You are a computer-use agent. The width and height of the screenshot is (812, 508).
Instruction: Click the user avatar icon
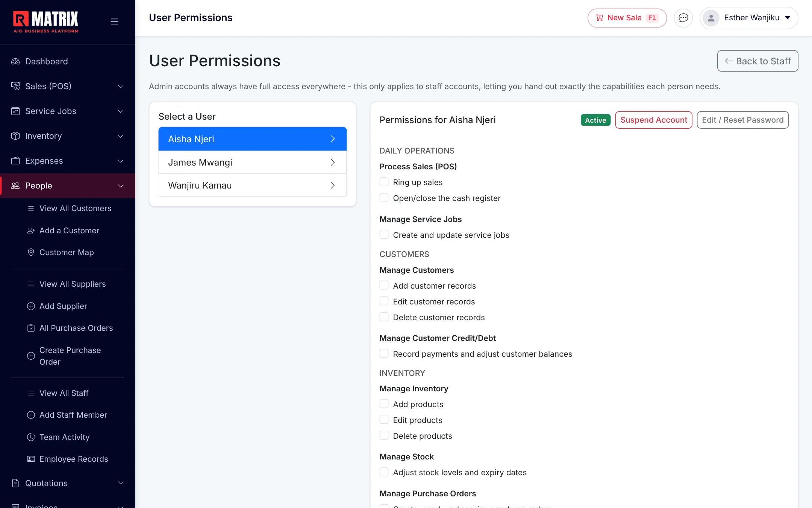click(x=711, y=18)
